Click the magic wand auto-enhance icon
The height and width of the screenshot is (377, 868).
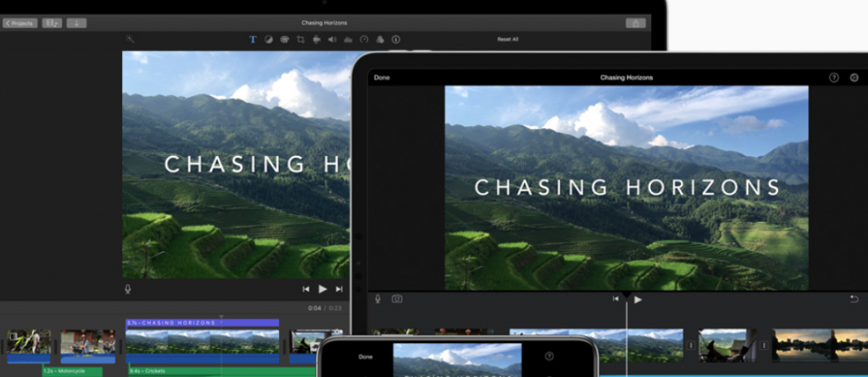pos(130,39)
